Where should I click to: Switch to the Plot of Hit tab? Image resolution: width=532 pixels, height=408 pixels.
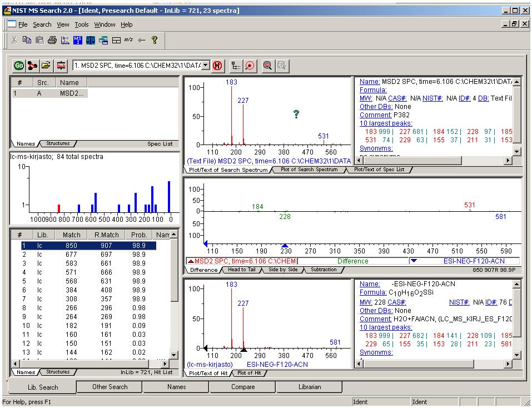pyautogui.click(x=249, y=373)
